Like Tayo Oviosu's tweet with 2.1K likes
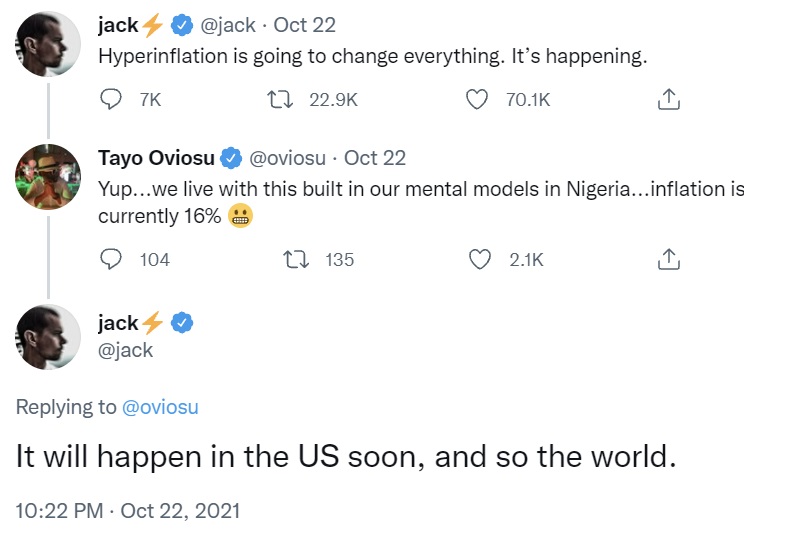 pyautogui.click(x=479, y=259)
